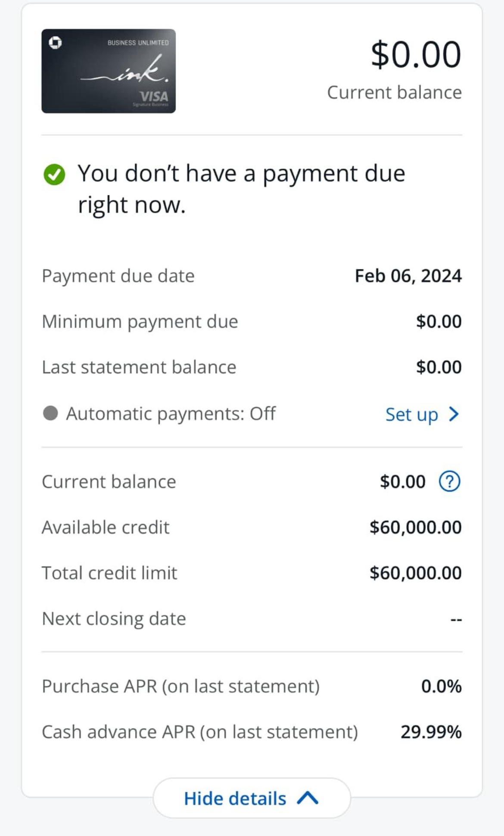Click the Feb 06, 2024 due date
Image resolution: width=504 pixels, height=836 pixels.
tap(408, 276)
